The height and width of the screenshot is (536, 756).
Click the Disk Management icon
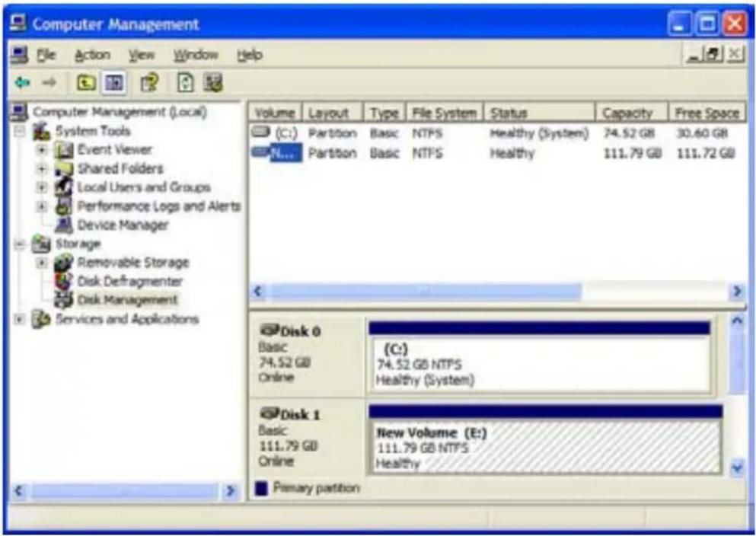click(64, 300)
